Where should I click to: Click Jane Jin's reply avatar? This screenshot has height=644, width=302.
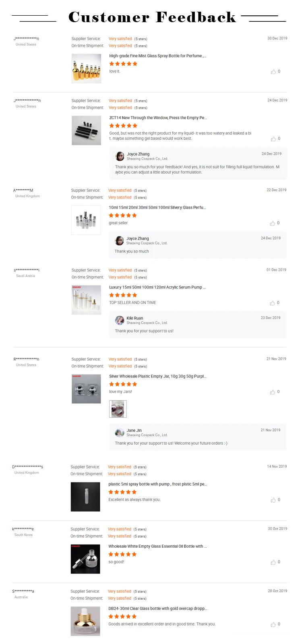click(x=120, y=433)
